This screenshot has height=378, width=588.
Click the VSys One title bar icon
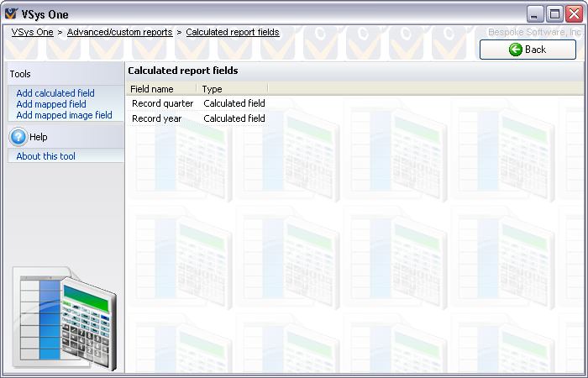(x=11, y=14)
